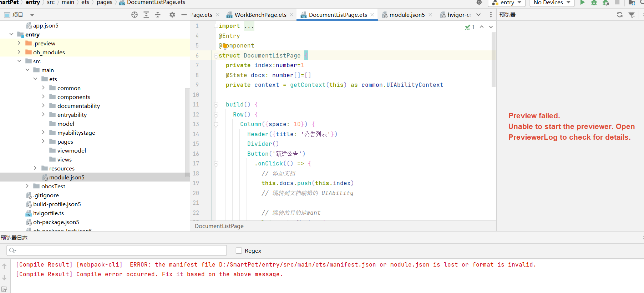
Task: Open the project view dropdown arrow
Action: pos(32,15)
